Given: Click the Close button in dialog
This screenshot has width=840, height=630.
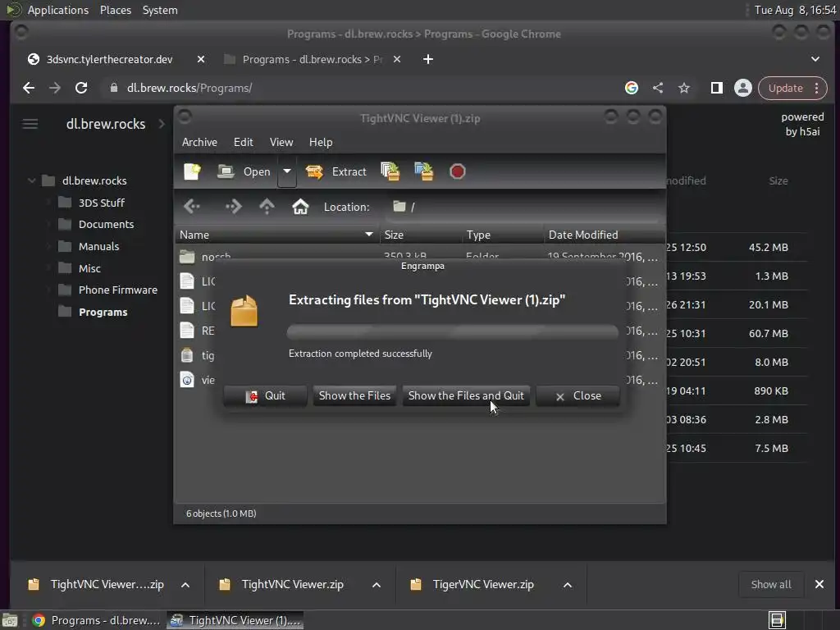Looking at the screenshot, I should [578, 396].
